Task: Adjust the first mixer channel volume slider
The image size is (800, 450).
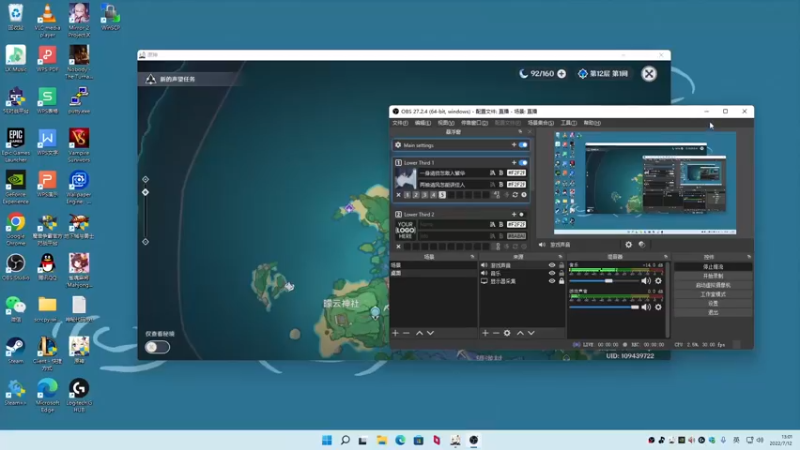Action: point(604,281)
